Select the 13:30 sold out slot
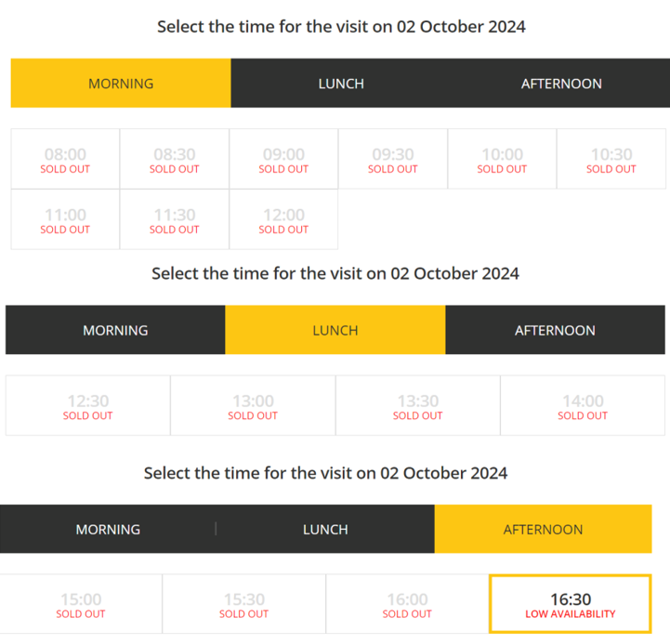 click(418, 406)
